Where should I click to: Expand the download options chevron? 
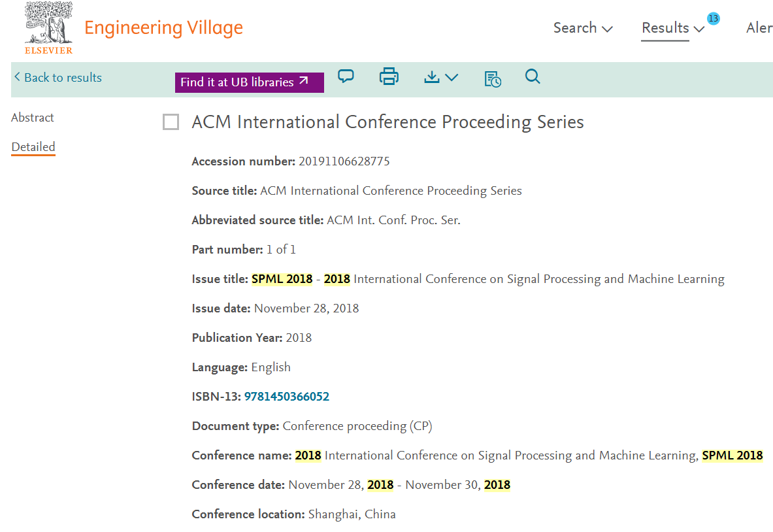click(x=452, y=77)
